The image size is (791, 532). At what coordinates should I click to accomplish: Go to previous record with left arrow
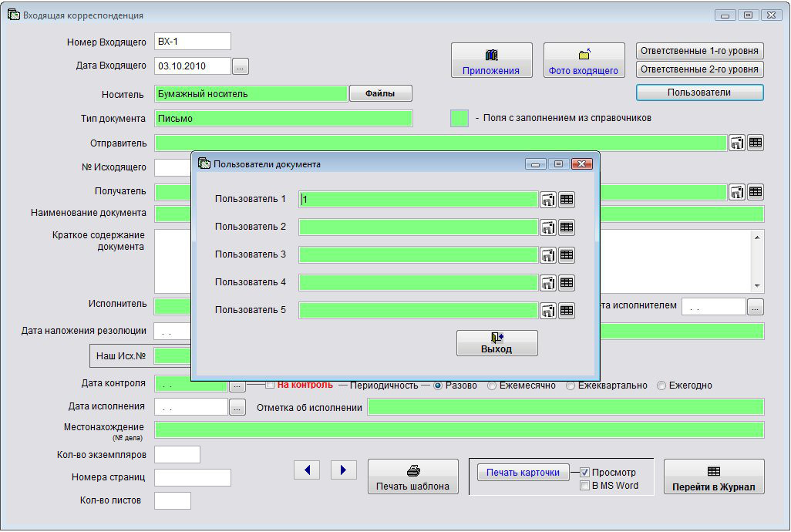307,470
